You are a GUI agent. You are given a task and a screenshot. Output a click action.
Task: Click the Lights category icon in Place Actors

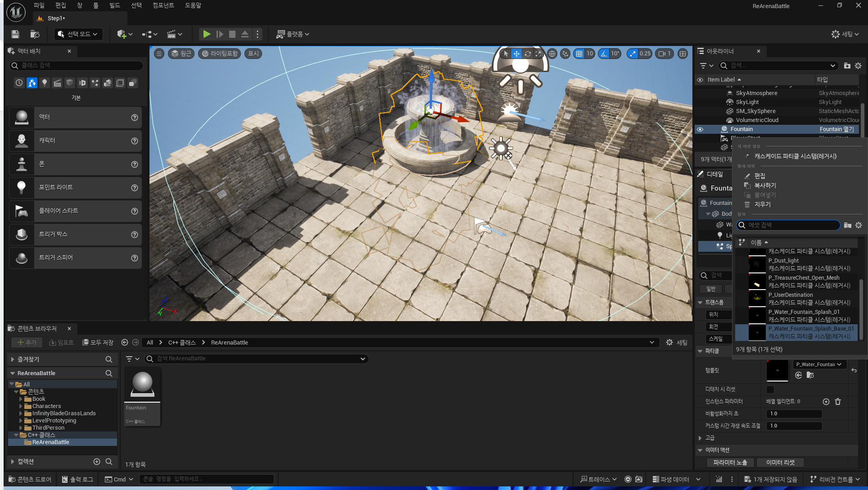coord(44,83)
